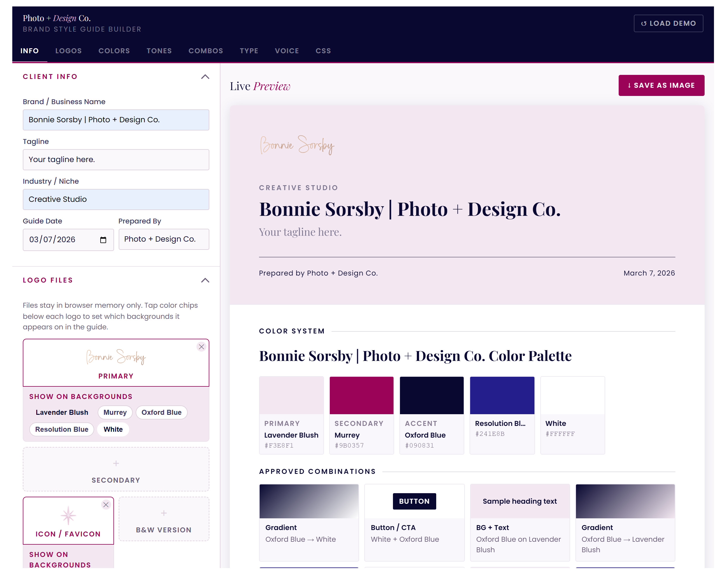The image size is (728, 578).
Task: Remove the primary logo with X icon
Action: click(201, 347)
